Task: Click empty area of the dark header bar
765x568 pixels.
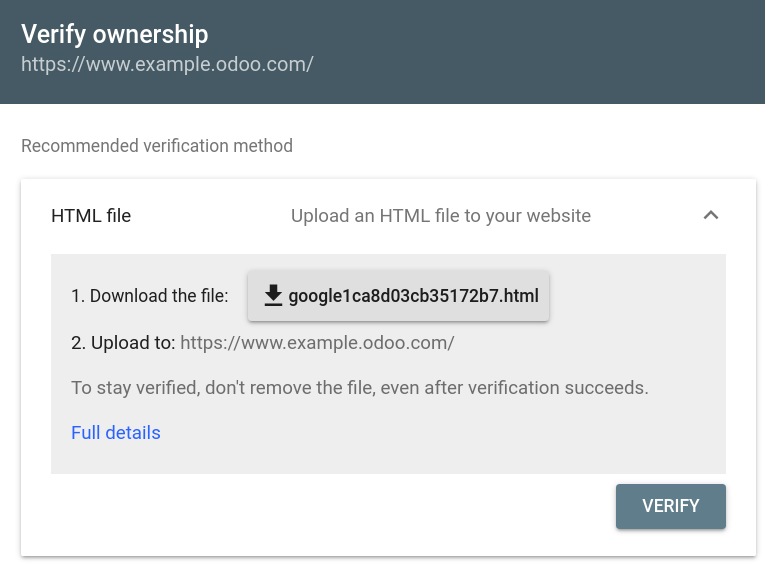Action: [550, 50]
